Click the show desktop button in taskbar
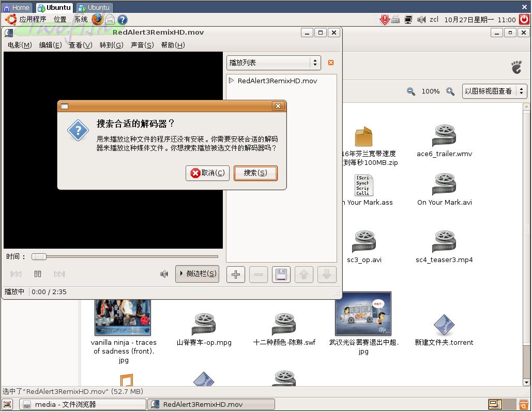The width and height of the screenshot is (532, 412). pos(7,405)
